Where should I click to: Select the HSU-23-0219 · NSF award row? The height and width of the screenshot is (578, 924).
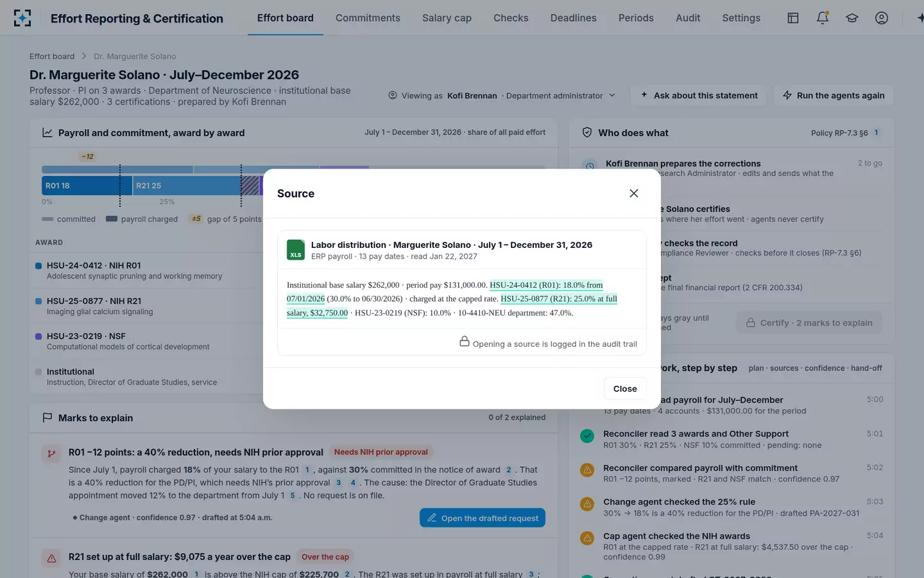(149, 341)
